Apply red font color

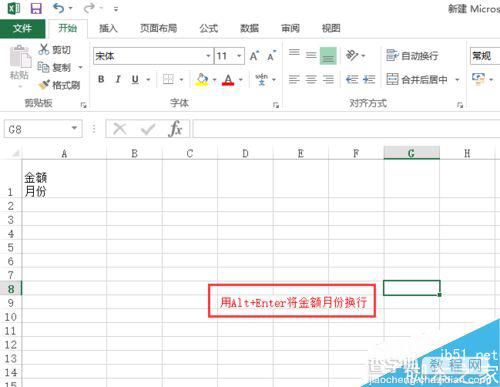click(x=228, y=79)
